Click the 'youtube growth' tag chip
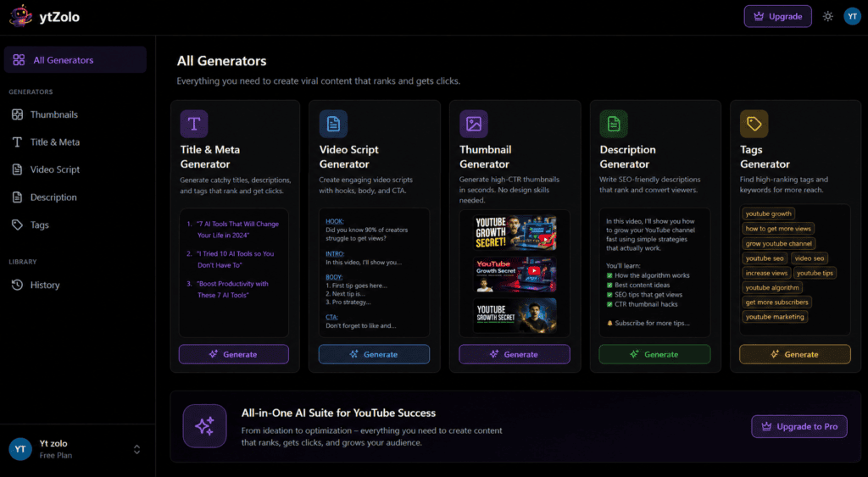The width and height of the screenshot is (868, 477). (768, 214)
